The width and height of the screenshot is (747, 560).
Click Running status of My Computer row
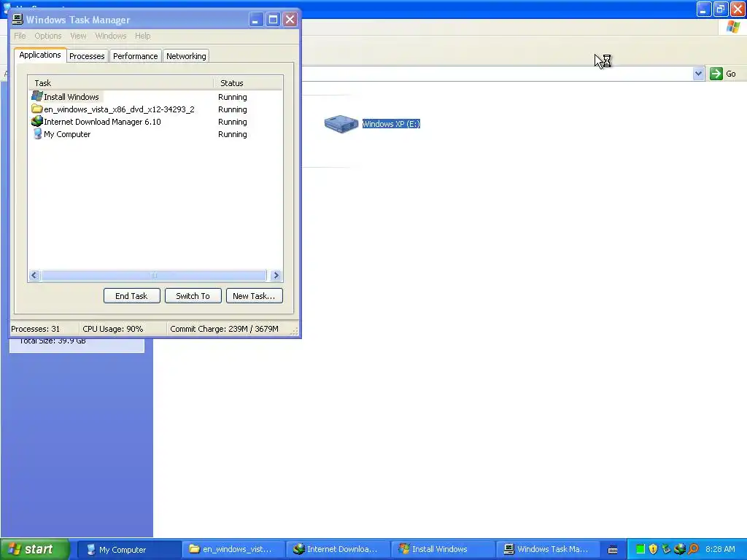pyautogui.click(x=233, y=134)
